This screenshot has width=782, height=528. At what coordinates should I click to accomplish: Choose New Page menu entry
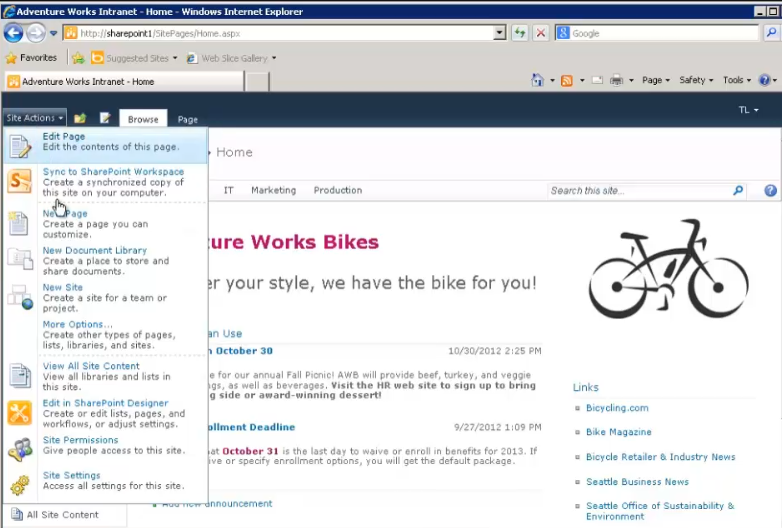coord(105,223)
